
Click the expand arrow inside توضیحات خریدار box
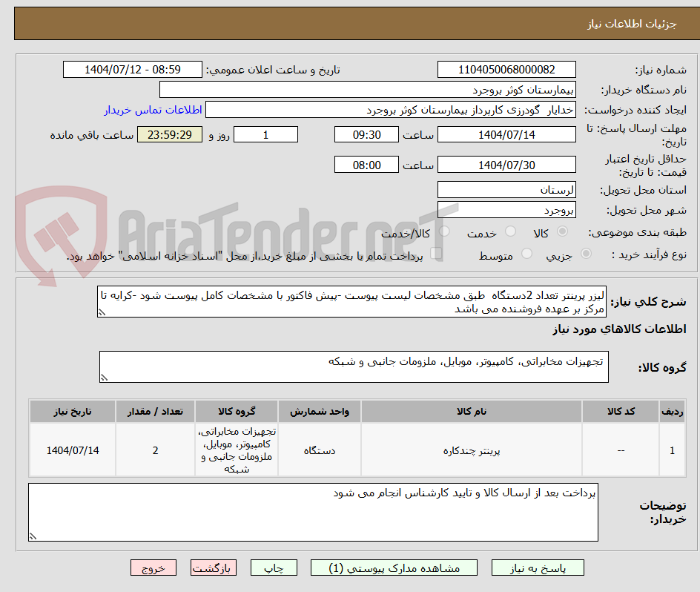[34, 536]
